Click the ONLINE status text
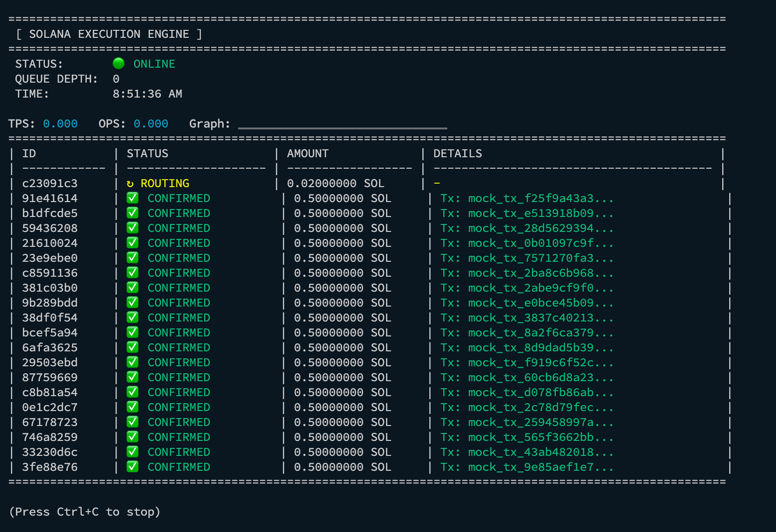This screenshot has width=776, height=532. tap(154, 64)
